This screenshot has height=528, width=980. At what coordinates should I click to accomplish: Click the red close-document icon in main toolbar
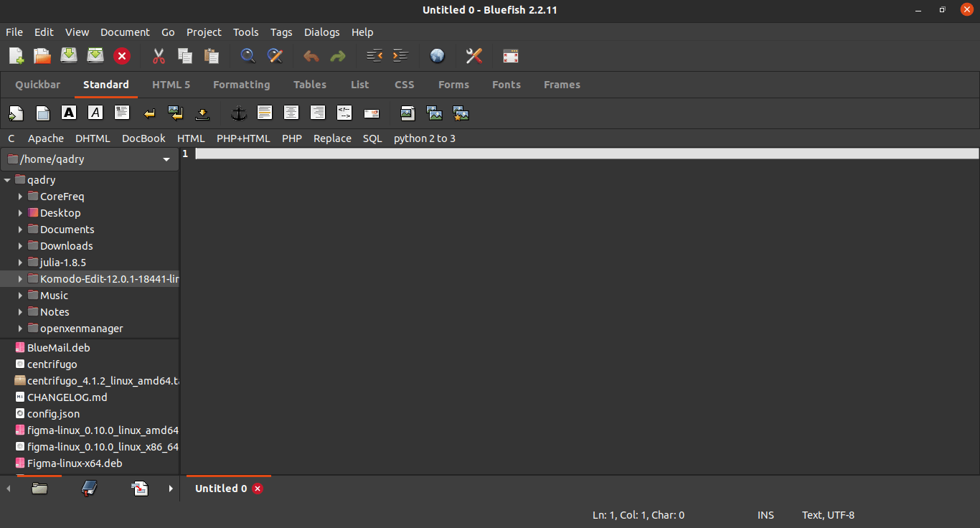(122, 56)
